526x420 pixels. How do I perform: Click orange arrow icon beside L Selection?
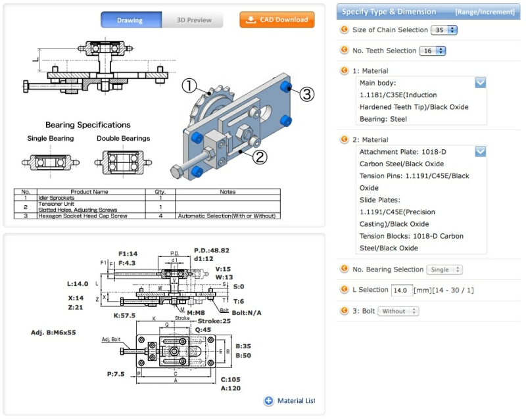coord(344,289)
